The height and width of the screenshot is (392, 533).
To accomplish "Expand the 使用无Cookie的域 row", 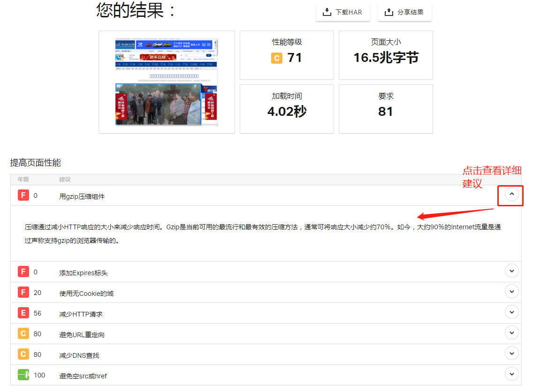I will (x=511, y=292).
